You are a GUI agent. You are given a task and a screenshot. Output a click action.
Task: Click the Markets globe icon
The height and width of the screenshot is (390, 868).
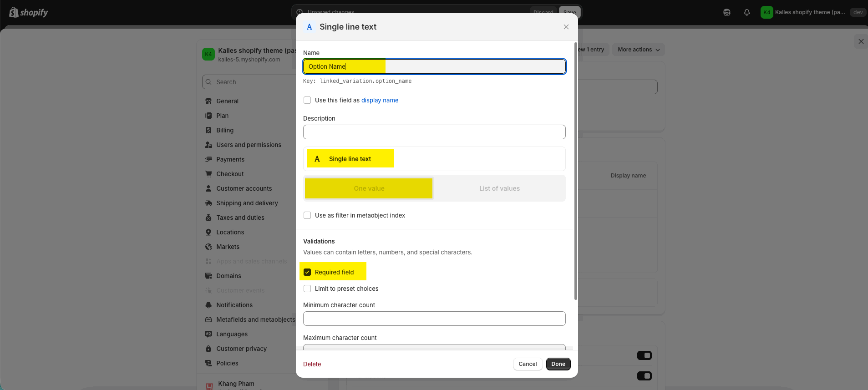(x=208, y=247)
